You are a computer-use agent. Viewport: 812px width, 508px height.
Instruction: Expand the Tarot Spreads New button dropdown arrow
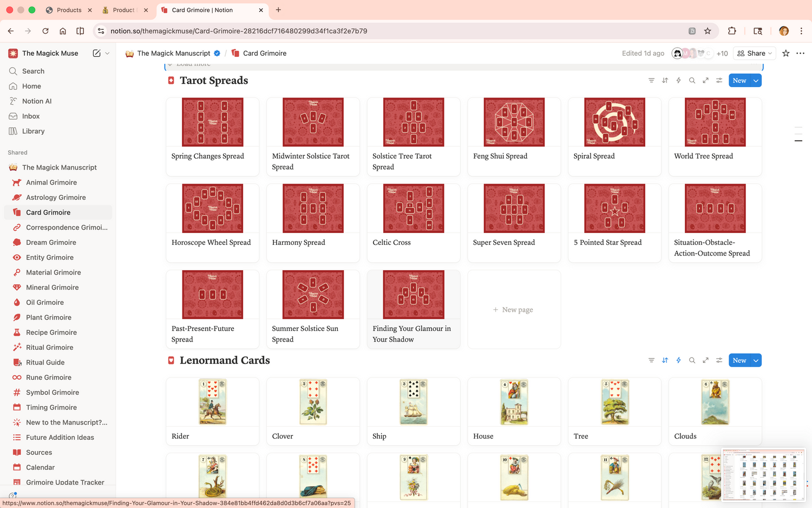coord(756,80)
